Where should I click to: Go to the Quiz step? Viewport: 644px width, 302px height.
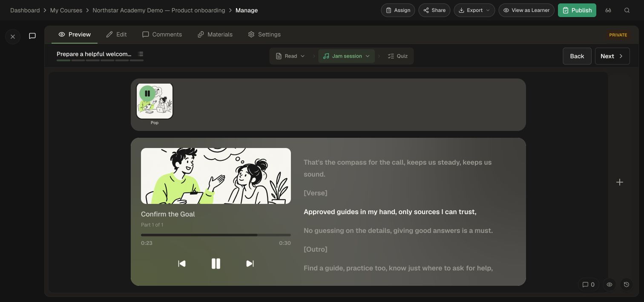tap(398, 56)
